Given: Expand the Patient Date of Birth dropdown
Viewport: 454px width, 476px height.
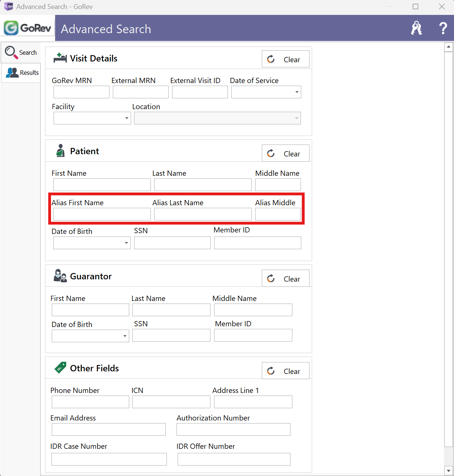Looking at the screenshot, I should click(126, 243).
